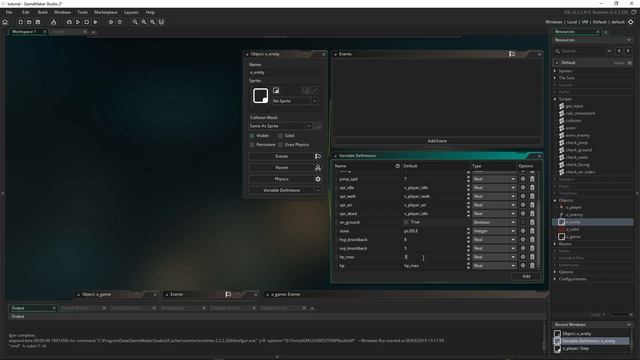Save the project using toolbar icon
Image resolution: width=640 pixels, height=360 pixels.
tap(38, 22)
